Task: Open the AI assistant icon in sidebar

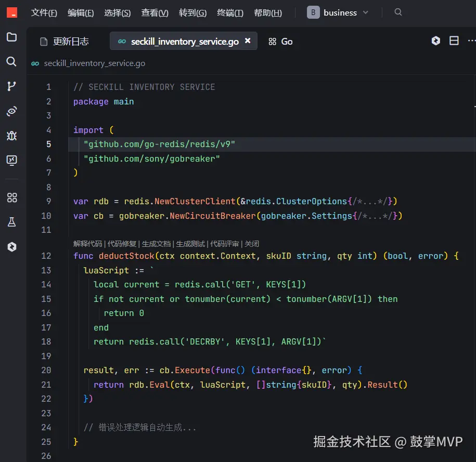Action: point(12,247)
